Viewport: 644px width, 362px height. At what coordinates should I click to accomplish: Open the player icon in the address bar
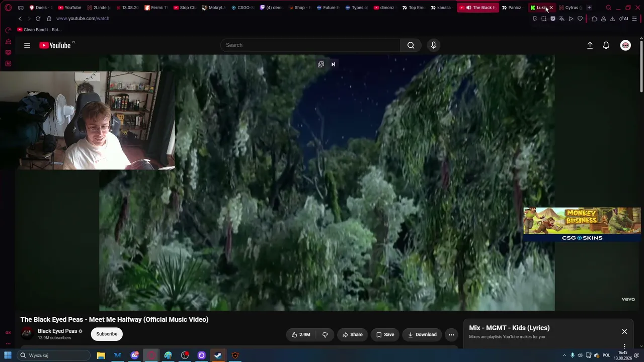(571, 19)
